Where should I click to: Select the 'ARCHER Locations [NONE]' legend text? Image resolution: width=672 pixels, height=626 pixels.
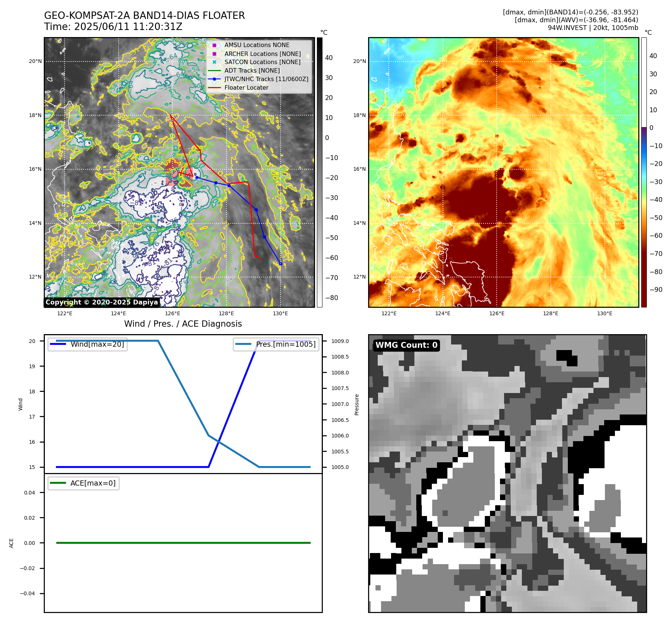coord(262,54)
